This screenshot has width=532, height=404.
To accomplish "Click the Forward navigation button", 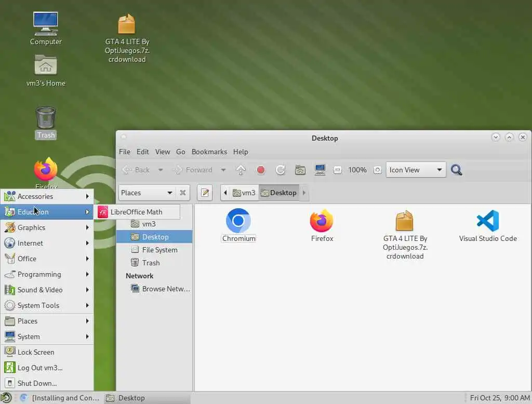I will pyautogui.click(x=193, y=170).
